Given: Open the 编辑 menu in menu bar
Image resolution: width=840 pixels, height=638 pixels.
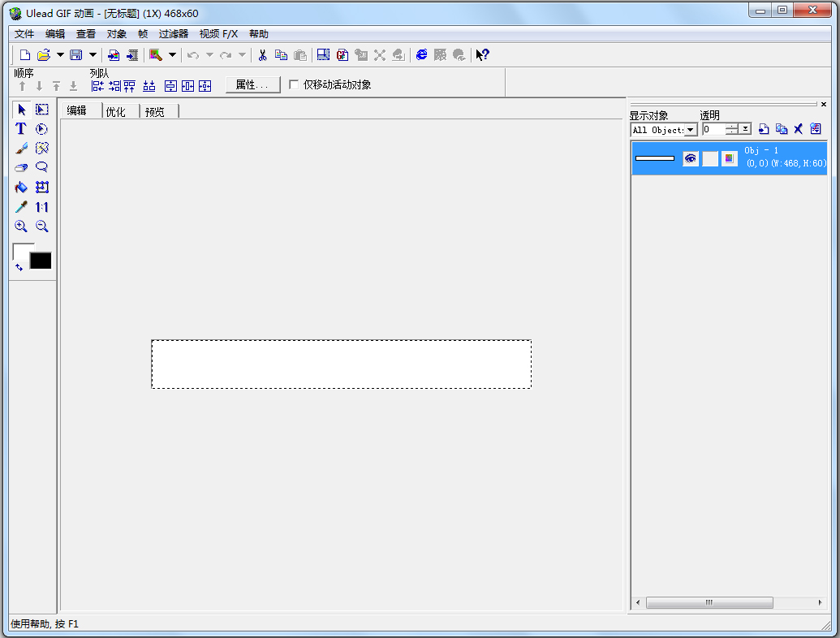Looking at the screenshot, I should point(54,34).
